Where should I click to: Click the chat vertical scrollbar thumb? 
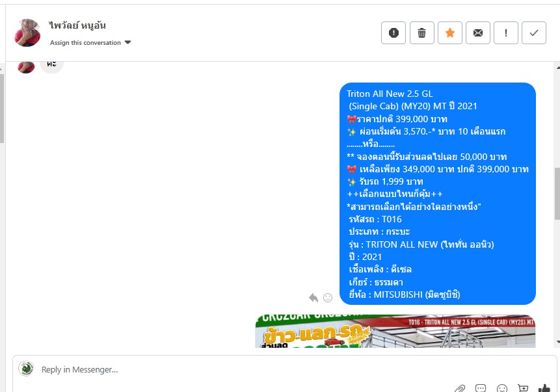(x=557, y=194)
